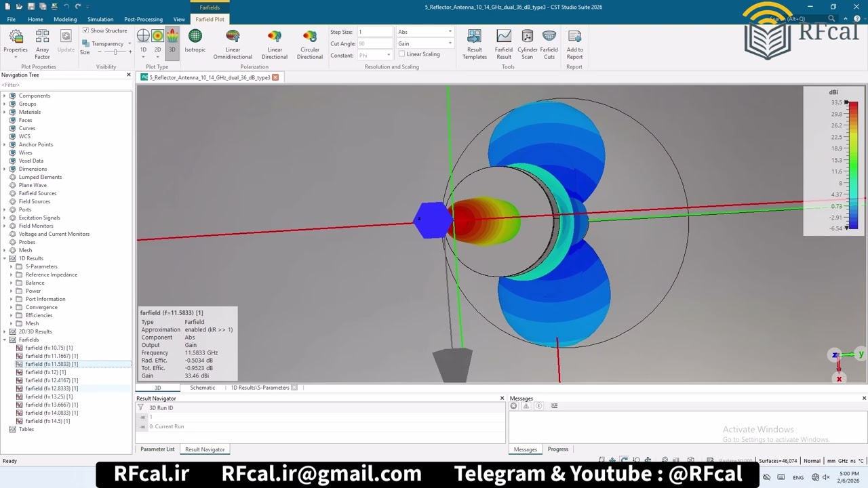Close the 5_Reflector_Antenna document tab
868x488 pixels.
[x=275, y=77]
